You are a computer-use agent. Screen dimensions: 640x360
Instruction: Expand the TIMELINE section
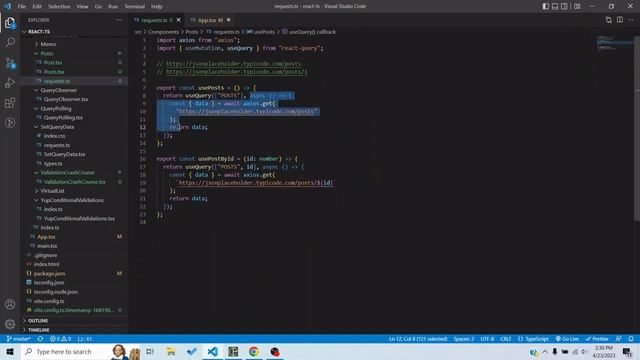tap(39, 330)
